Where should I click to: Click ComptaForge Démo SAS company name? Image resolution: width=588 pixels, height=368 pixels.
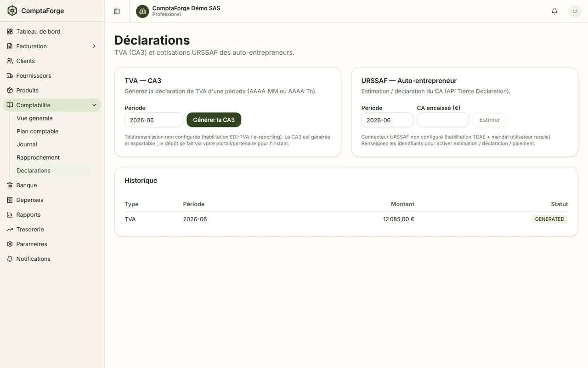(x=186, y=8)
